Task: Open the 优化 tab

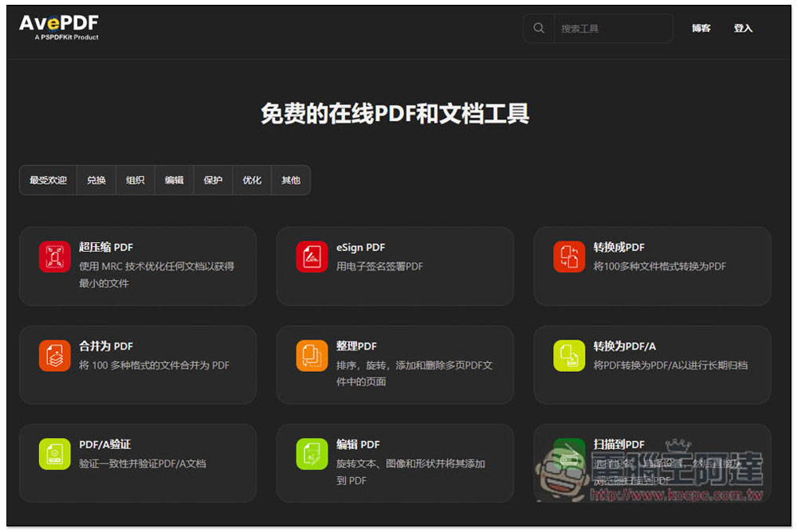Action: pos(252,180)
